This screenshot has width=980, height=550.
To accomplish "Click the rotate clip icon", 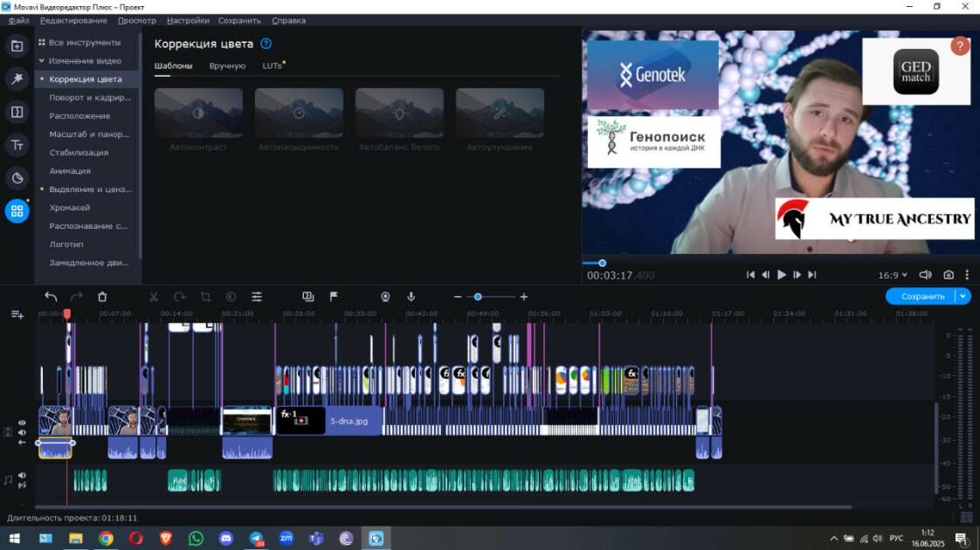I will (x=179, y=297).
